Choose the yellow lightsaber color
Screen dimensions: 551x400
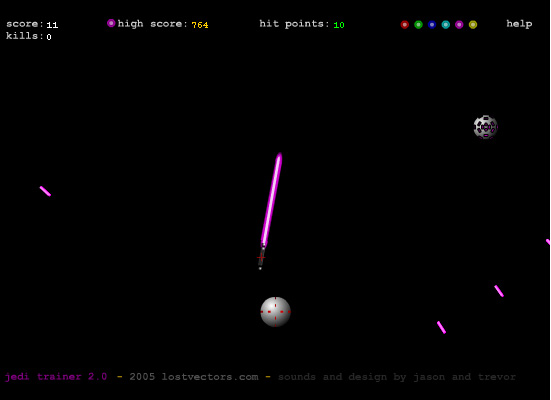coord(473,25)
